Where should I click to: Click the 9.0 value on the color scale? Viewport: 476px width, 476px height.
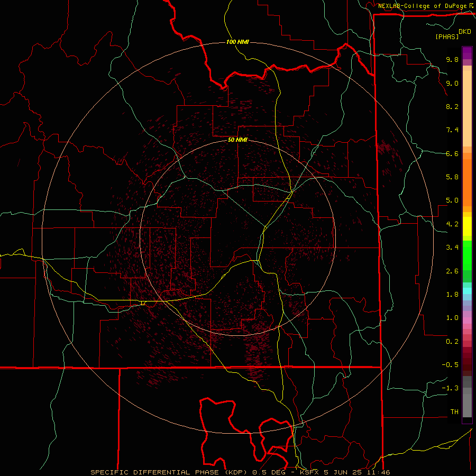pos(452,83)
